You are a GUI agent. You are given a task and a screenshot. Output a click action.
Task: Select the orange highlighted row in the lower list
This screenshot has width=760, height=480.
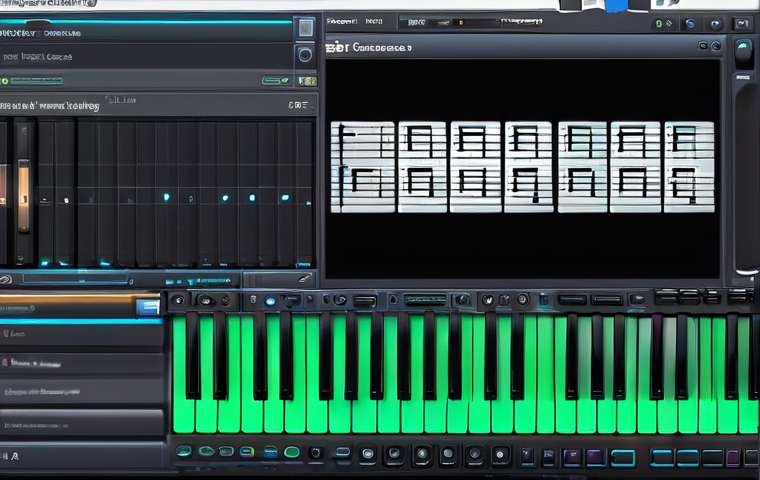click(80, 305)
